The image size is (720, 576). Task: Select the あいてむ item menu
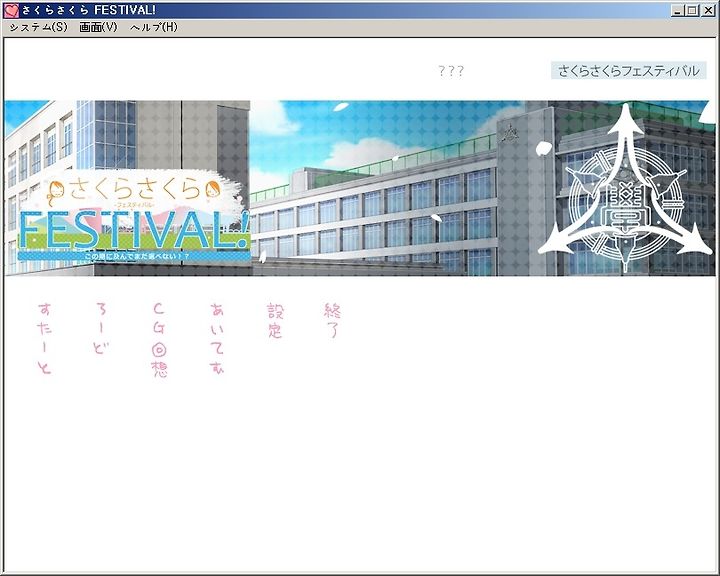pyautogui.click(x=217, y=339)
